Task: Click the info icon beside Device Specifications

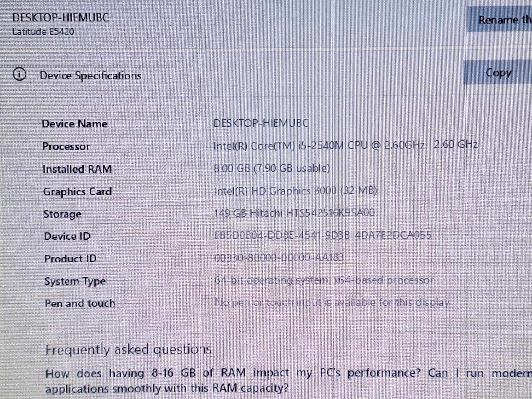Action: tap(19, 74)
